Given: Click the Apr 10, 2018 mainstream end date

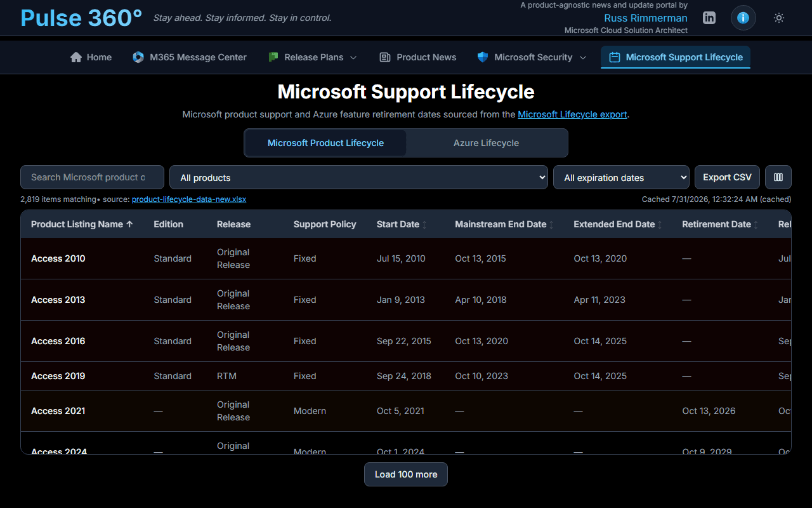Looking at the screenshot, I should tap(481, 300).
